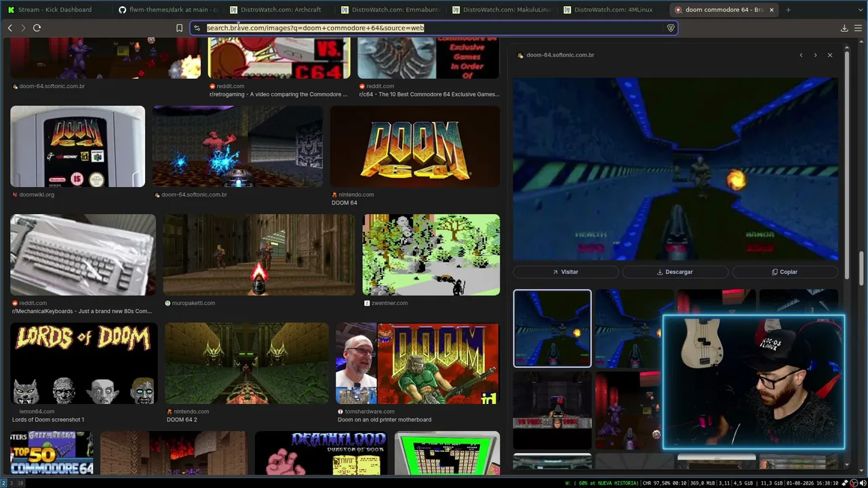
Task: Open 'r/c64 - The 10 Best Commodore 64' caption
Action: [429, 94]
